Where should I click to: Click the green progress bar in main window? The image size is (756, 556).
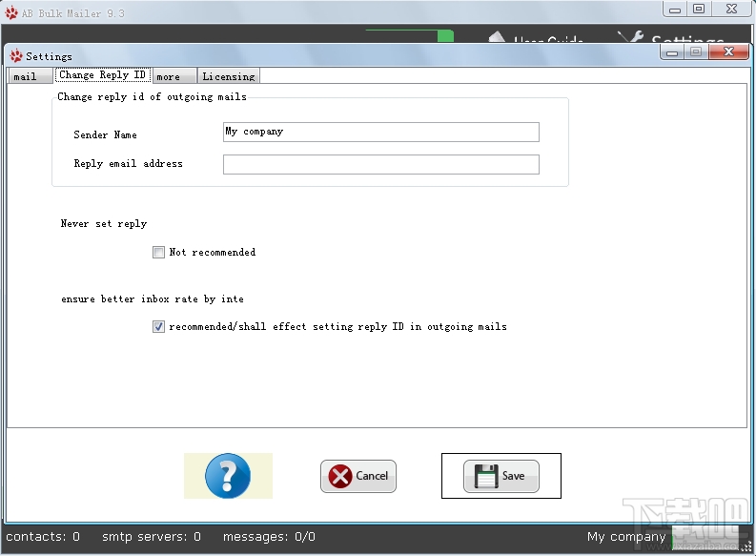pyautogui.click(x=410, y=35)
